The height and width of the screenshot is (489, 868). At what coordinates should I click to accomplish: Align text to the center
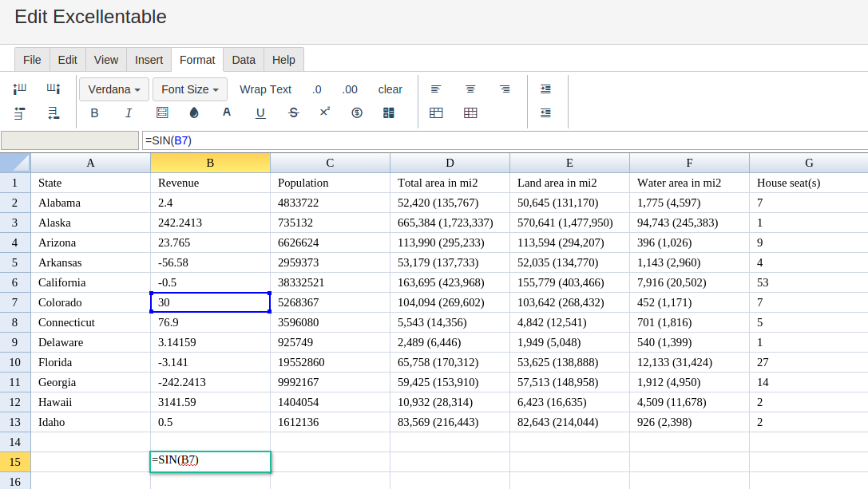(x=470, y=89)
